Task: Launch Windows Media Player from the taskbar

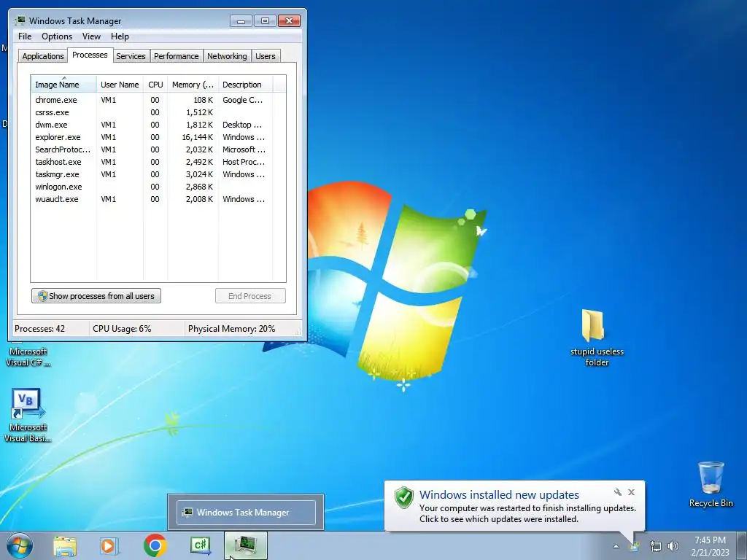Action: [109, 545]
